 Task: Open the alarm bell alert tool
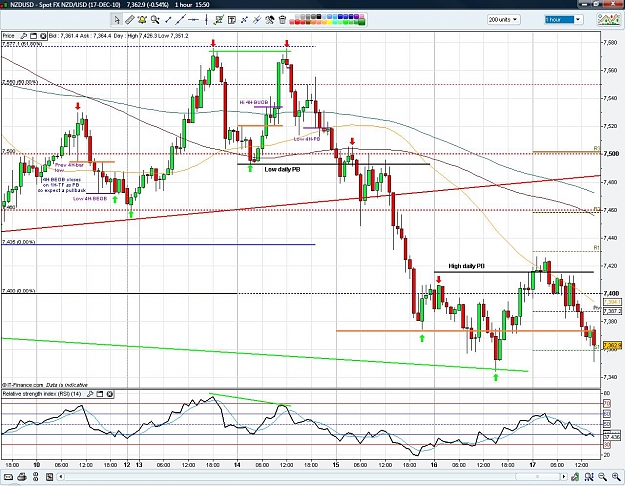click(x=142, y=20)
